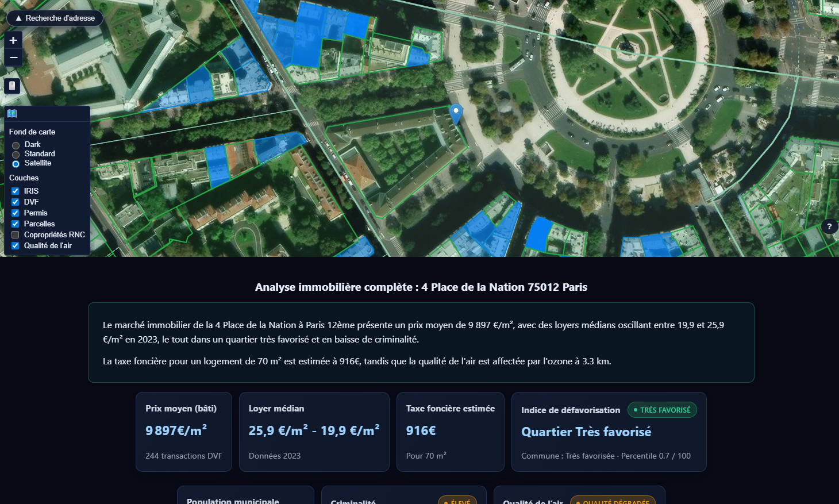Click the blue location pin marker
Screen dimensions: 839x504
coord(456,114)
